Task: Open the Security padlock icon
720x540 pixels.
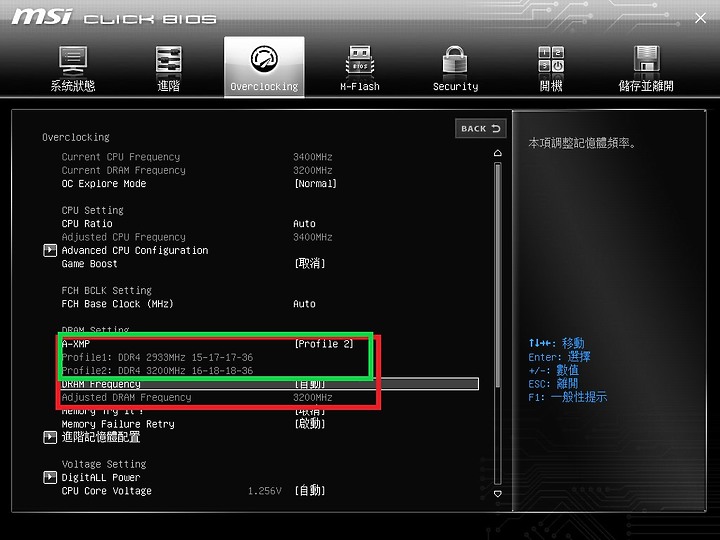Action: coord(455,60)
